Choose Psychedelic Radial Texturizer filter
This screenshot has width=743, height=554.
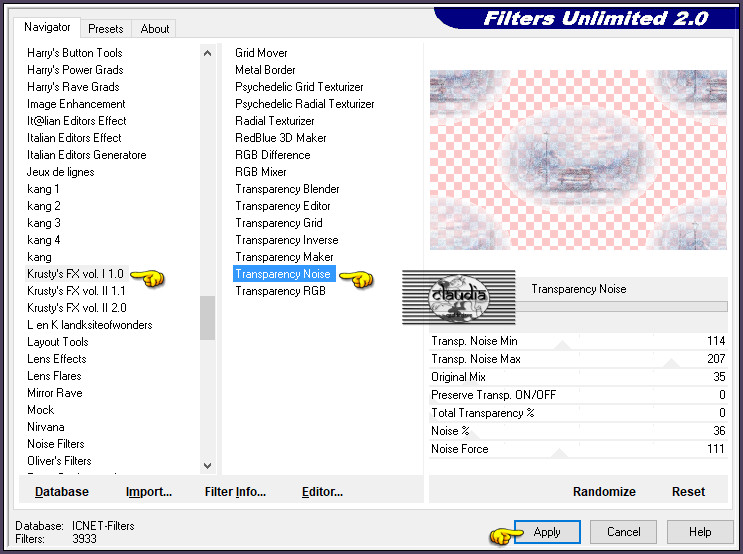click(305, 104)
